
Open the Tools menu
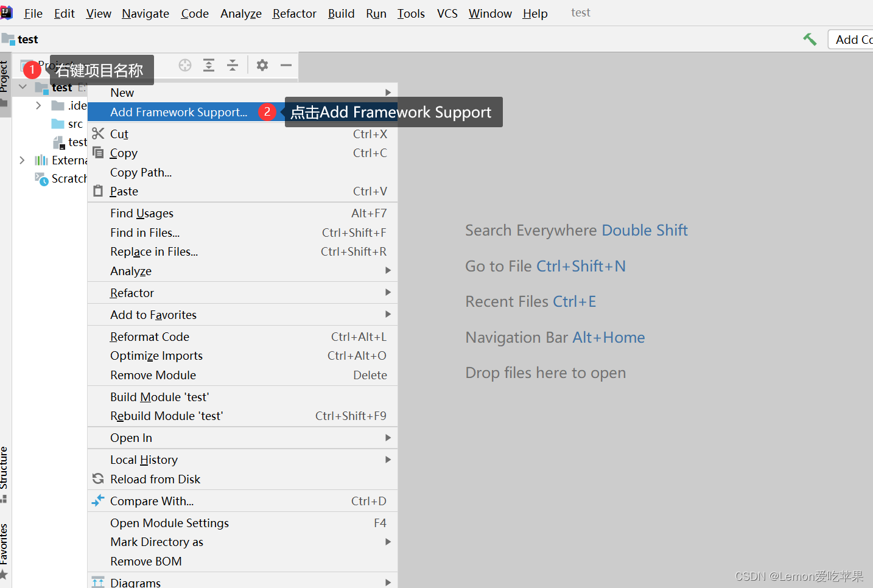click(x=412, y=13)
